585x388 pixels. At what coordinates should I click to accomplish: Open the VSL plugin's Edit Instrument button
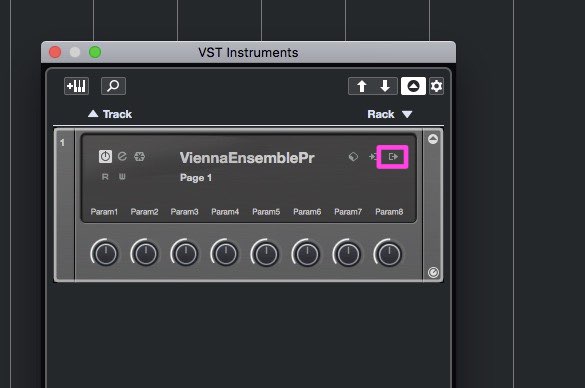[x=122, y=156]
